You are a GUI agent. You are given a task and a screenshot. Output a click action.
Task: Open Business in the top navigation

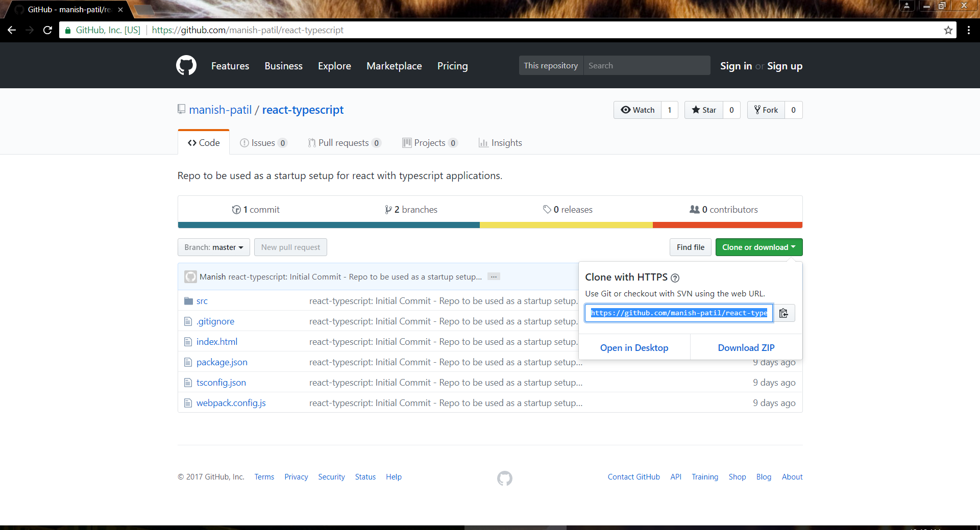(283, 66)
